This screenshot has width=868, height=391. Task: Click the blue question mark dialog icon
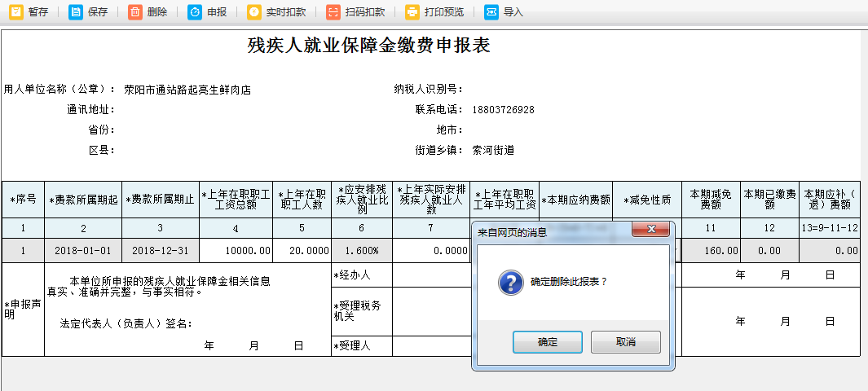[x=510, y=283]
